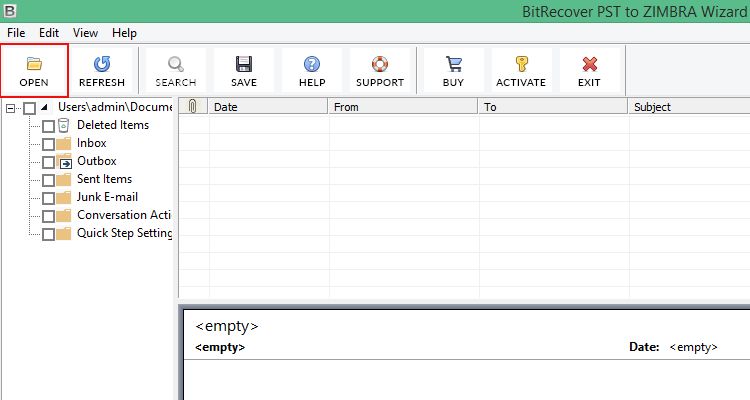Screen dimensions: 750x400
Task: Select the Outbox folder label
Action: point(97,161)
